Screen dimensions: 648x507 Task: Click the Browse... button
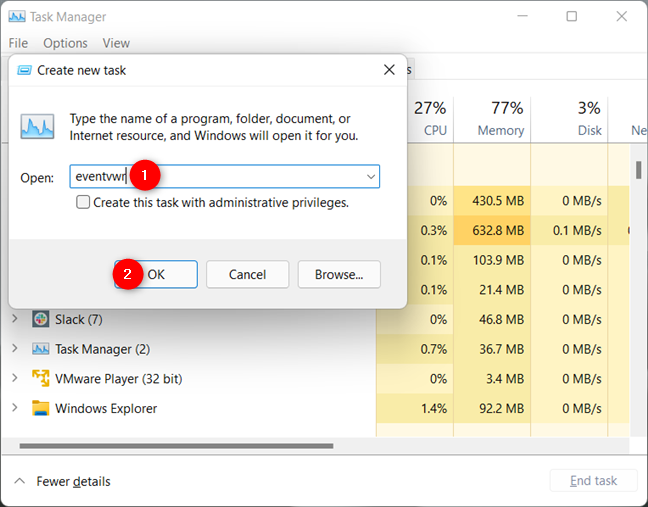(x=339, y=274)
